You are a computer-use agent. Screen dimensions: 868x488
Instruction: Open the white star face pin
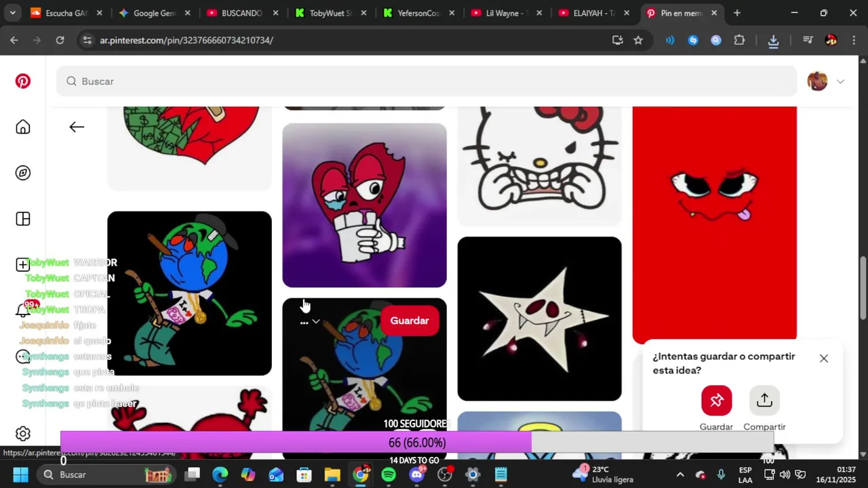[x=540, y=319]
